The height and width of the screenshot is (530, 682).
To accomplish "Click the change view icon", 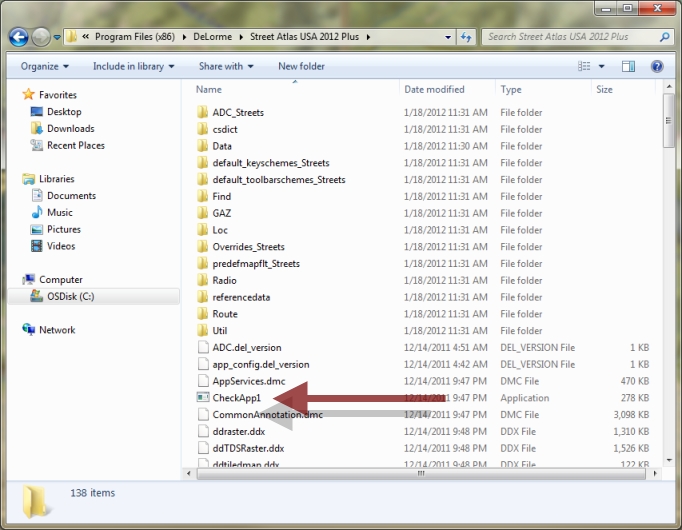I will click(584, 67).
